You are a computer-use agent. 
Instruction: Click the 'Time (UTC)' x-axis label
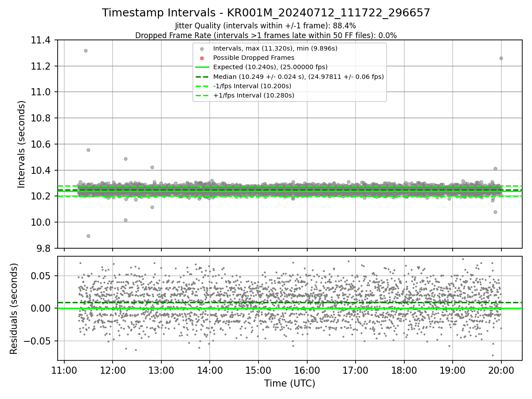pyautogui.click(x=290, y=383)
